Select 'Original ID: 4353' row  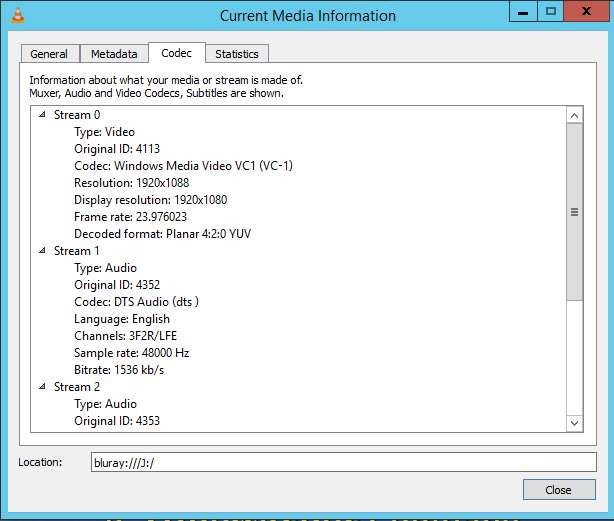click(x=117, y=421)
